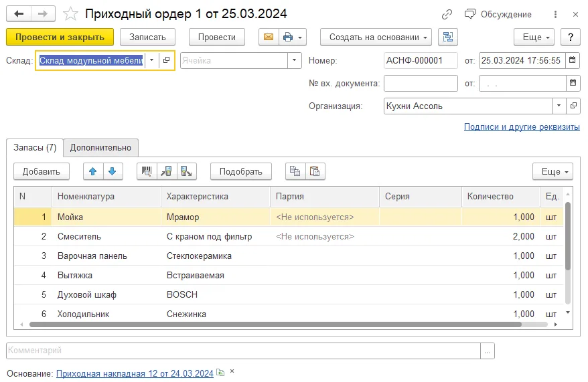Paste rows with clipboard icon
The width and height of the screenshot is (588, 382).
(315, 171)
